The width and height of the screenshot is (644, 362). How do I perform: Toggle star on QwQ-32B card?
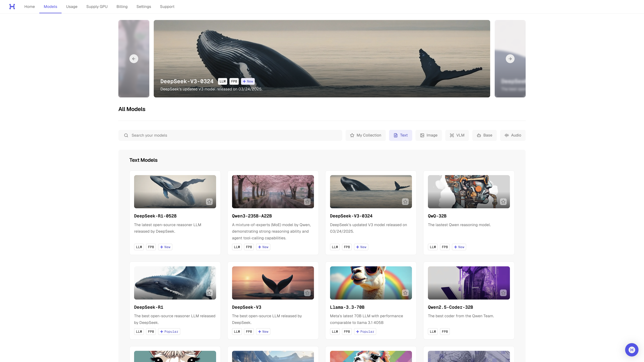tap(503, 202)
